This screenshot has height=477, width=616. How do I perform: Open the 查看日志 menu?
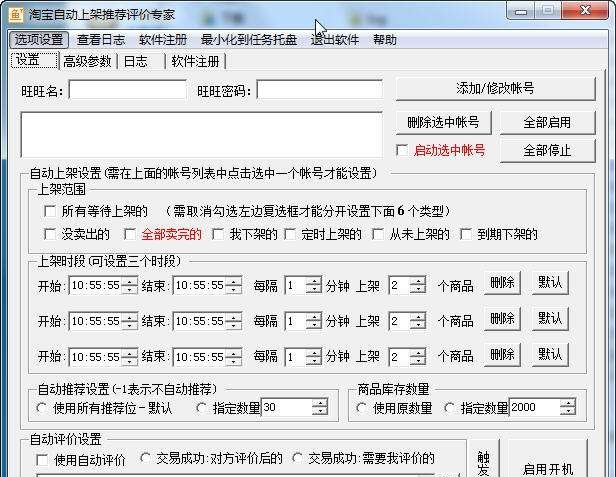point(101,40)
